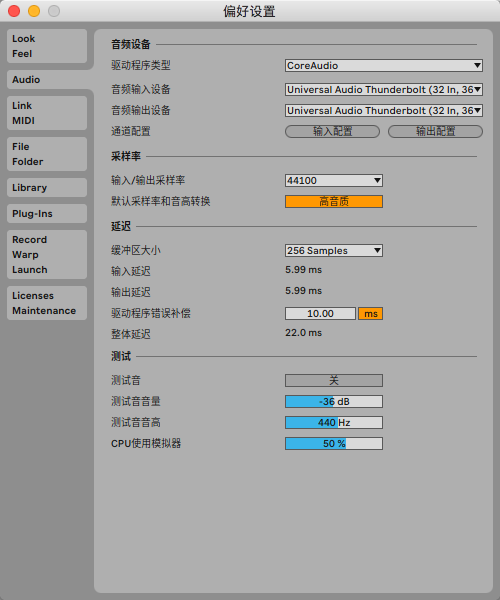Toggle the orange ms unit button
Viewport: 500px width, 600px height.
[x=370, y=314]
